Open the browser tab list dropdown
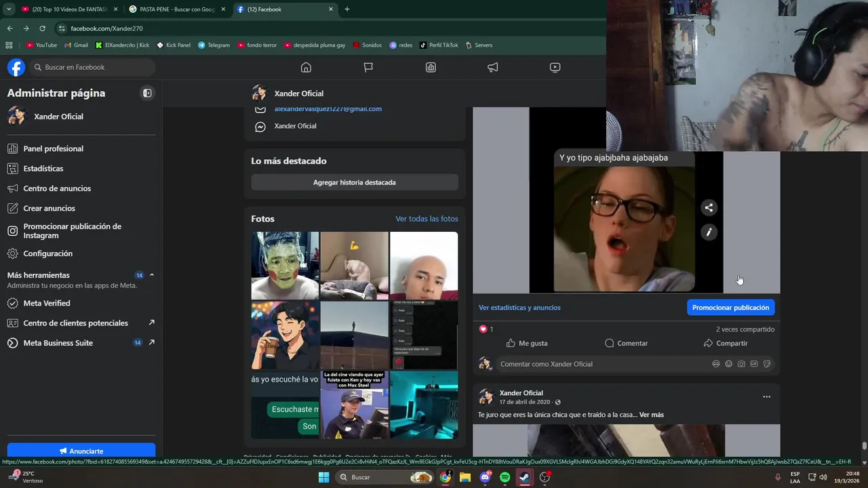Image resolution: width=868 pixels, height=488 pixels. coord(9,9)
